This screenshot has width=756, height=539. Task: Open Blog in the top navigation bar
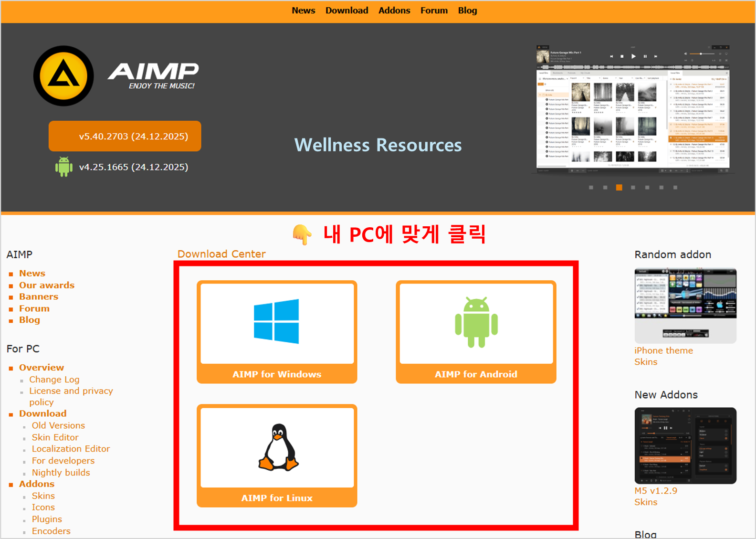pos(467,11)
